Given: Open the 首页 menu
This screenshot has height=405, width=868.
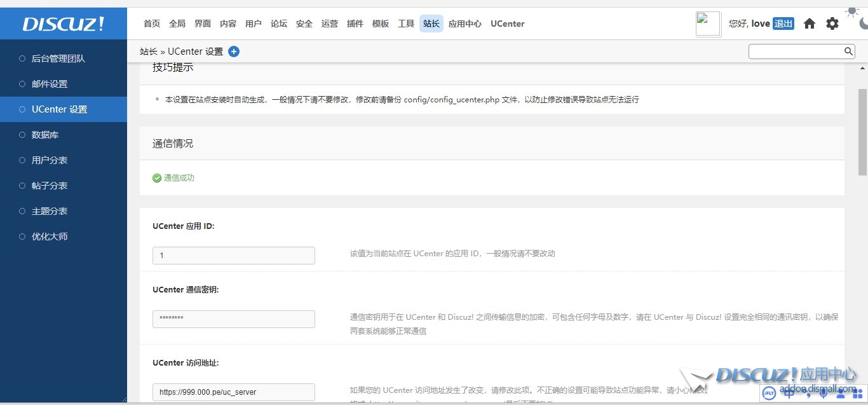Looking at the screenshot, I should click(x=152, y=24).
